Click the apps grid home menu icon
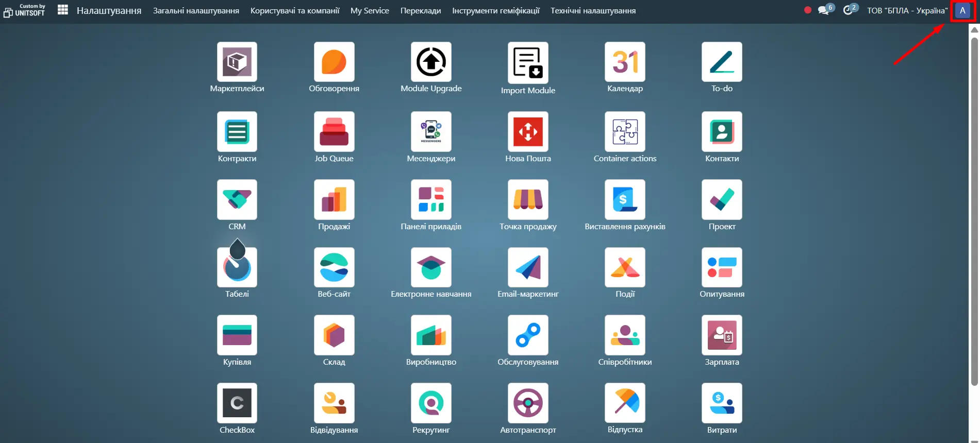The width and height of the screenshot is (980, 443). pos(63,10)
